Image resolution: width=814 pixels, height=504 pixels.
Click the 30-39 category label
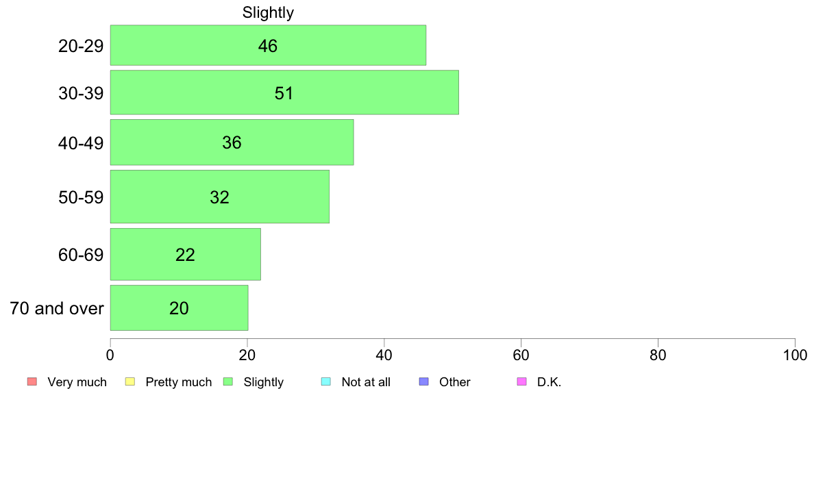[81, 93]
